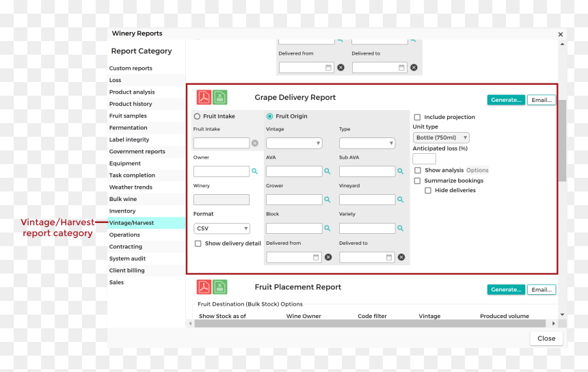588x372 pixels.
Task: Open AVA search magnifier
Action: point(328,172)
